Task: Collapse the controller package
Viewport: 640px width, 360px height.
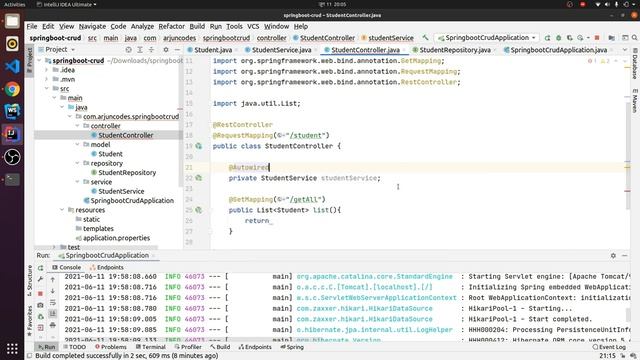Action: click(78, 126)
